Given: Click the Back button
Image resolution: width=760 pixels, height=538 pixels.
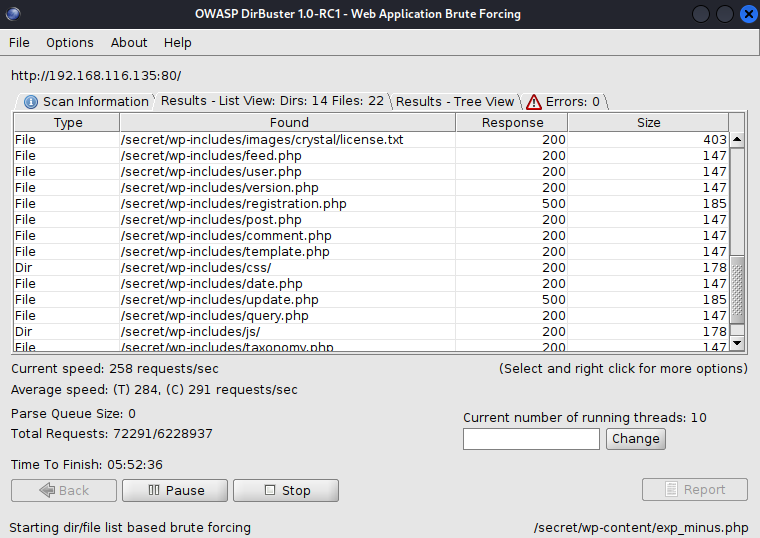Looking at the screenshot, I should tap(64, 491).
